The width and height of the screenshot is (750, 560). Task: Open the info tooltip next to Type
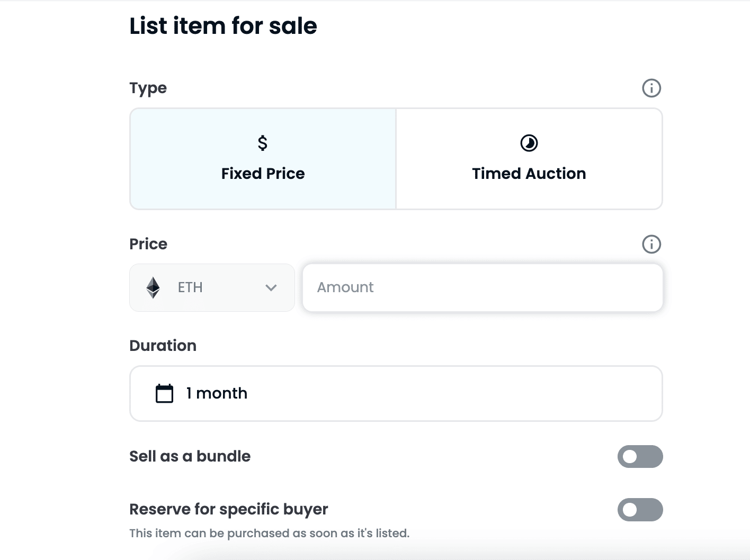coord(651,88)
